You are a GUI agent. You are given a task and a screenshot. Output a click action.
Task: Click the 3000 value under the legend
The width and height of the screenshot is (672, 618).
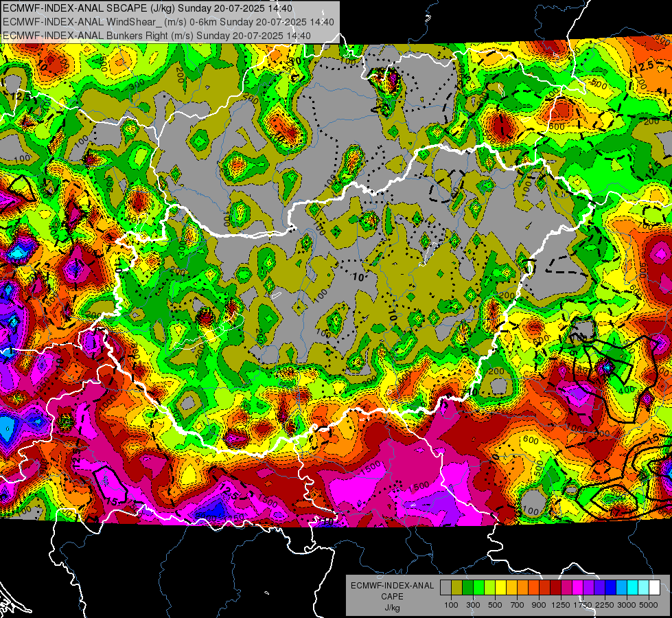click(x=627, y=605)
